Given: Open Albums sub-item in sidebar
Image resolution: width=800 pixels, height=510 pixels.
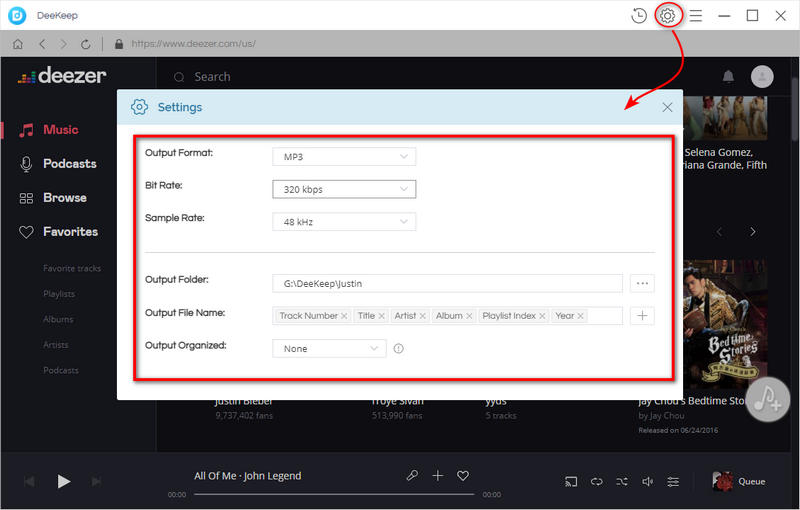Looking at the screenshot, I should click(58, 319).
